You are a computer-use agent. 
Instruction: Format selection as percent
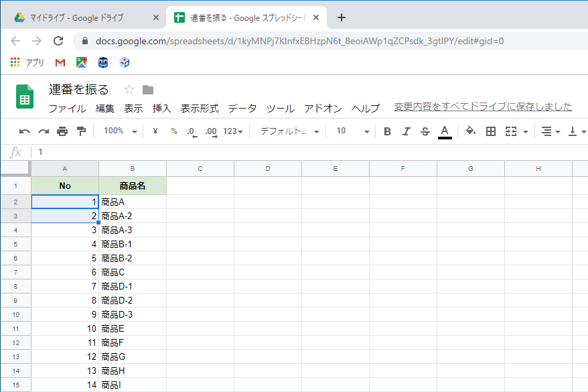pos(173,131)
